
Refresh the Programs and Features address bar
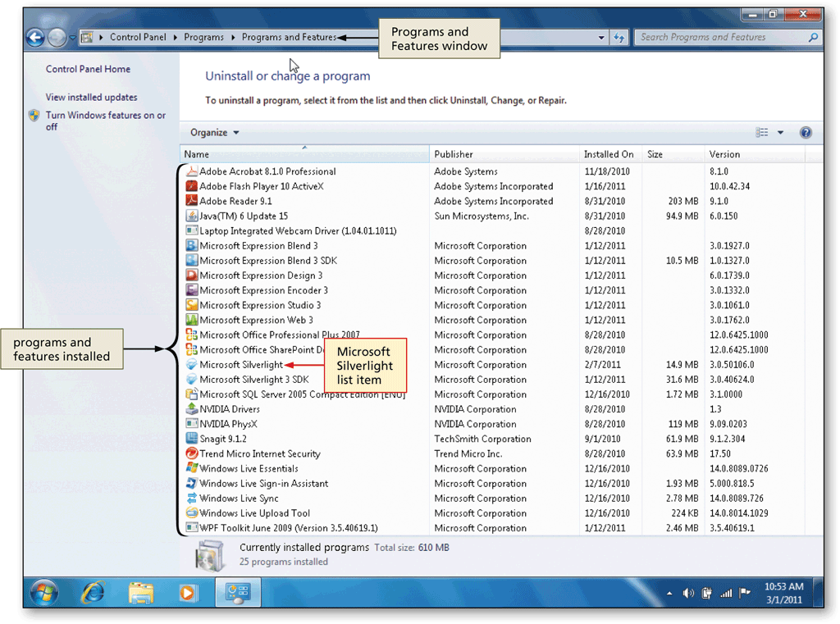coord(619,38)
